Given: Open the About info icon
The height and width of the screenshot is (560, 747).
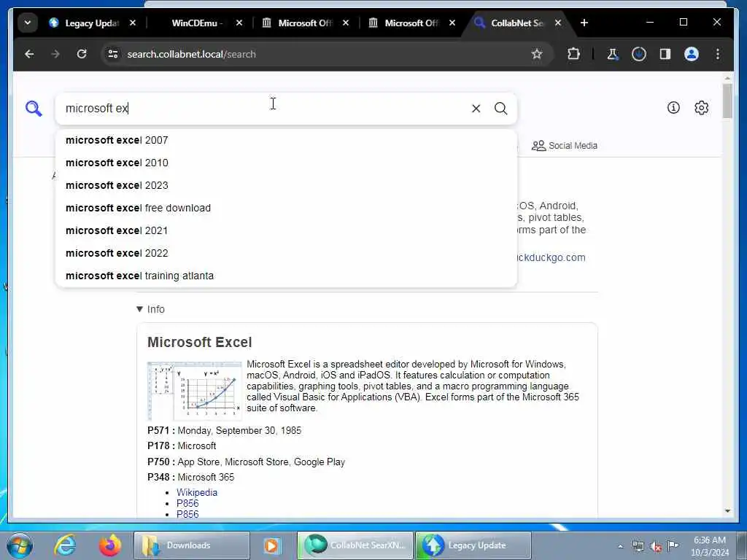Looking at the screenshot, I should pos(673,108).
